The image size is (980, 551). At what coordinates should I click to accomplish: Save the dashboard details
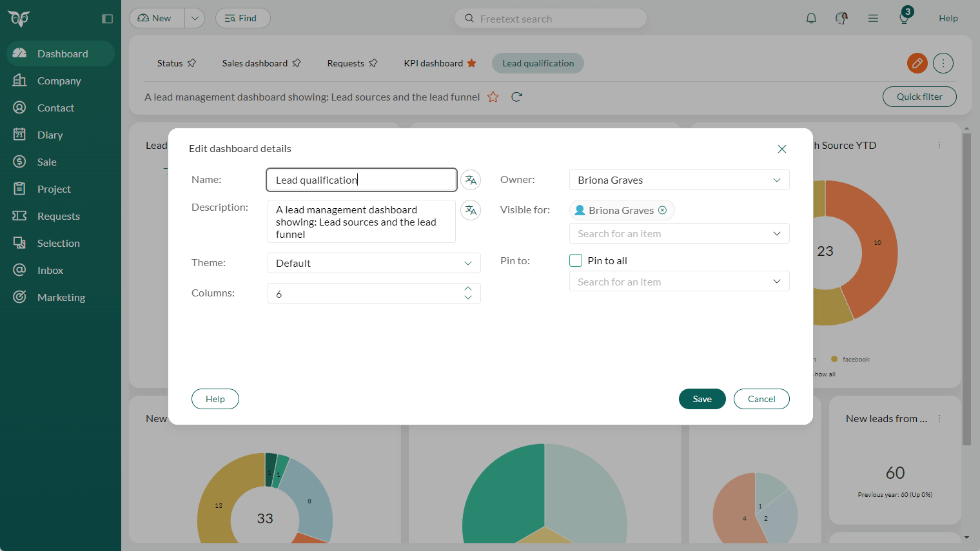pos(702,399)
